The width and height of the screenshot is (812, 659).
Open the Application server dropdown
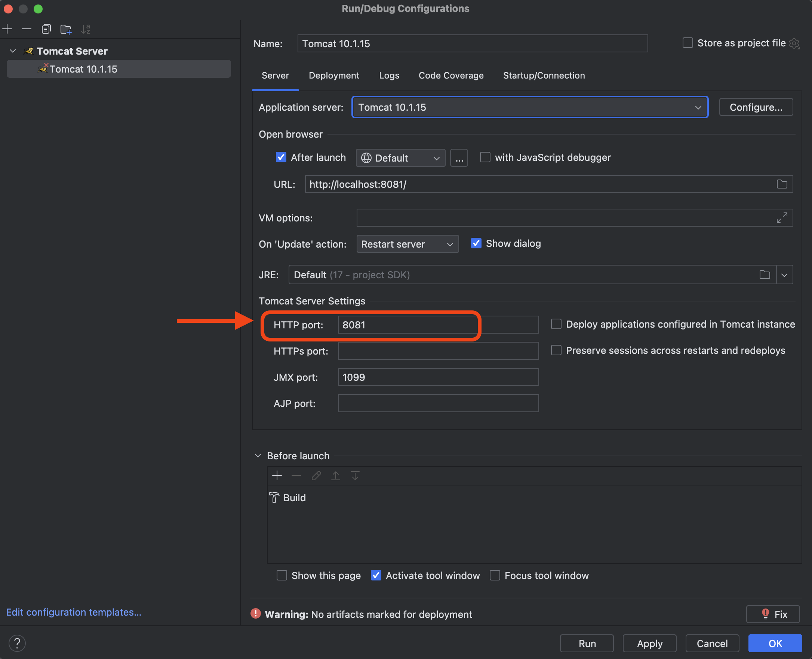(530, 107)
